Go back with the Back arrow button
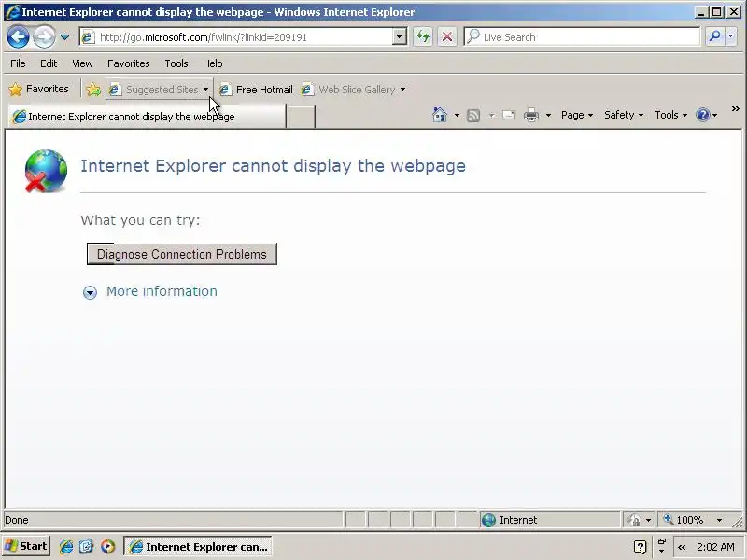Viewport: 747px width, 560px height. pos(18,36)
